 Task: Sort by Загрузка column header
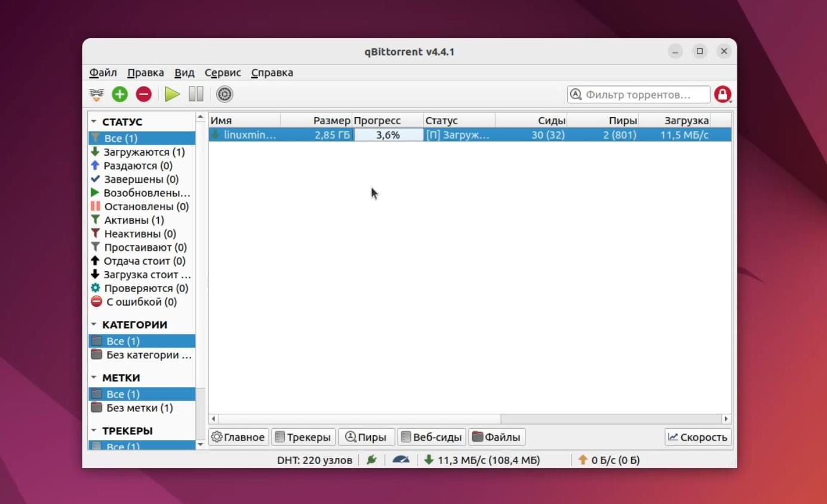tap(674, 121)
